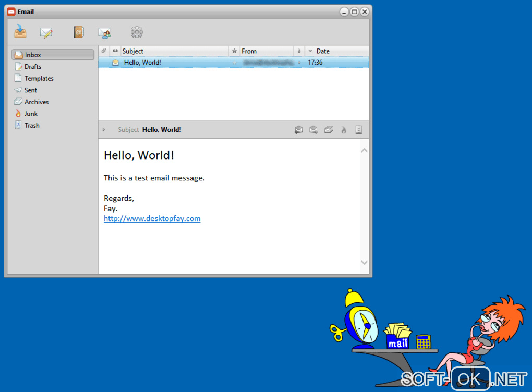Click the mail box desktop widget
The image size is (532, 392).
tap(397, 336)
